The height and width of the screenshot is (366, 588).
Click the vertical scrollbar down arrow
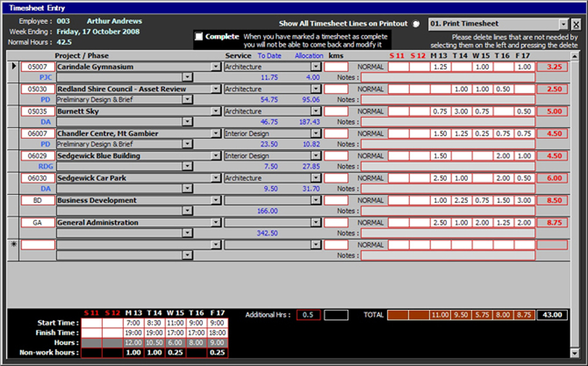click(x=575, y=352)
